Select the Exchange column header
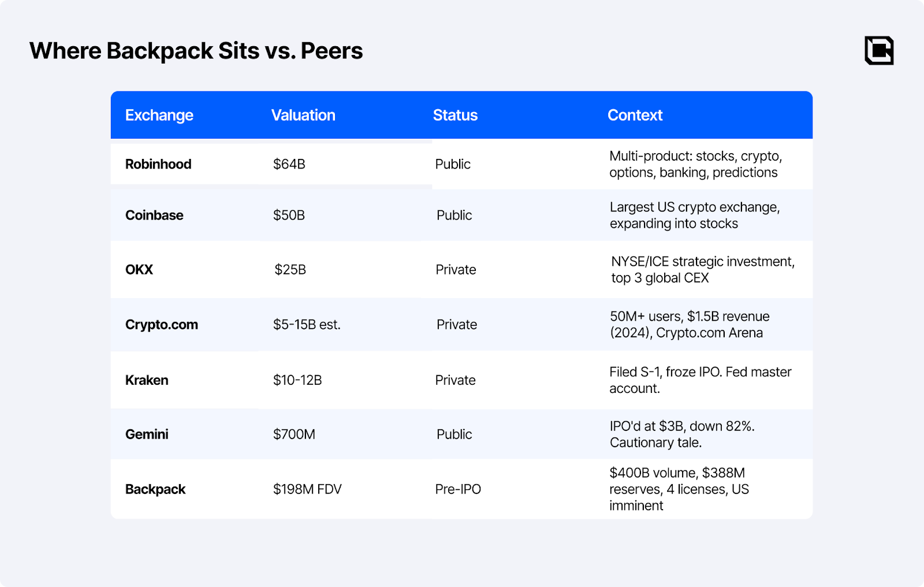 [x=159, y=115]
